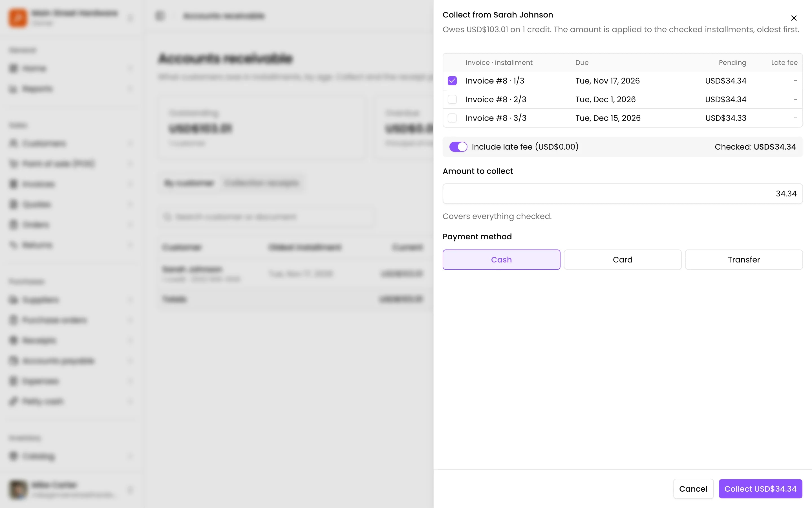Click the 'Checked: USD$34.34' total

755,147
